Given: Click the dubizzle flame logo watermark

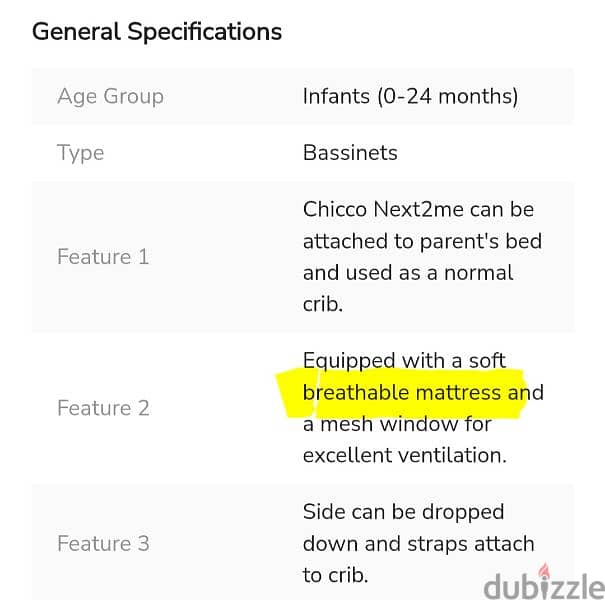Looking at the screenshot, I should pos(544,571).
